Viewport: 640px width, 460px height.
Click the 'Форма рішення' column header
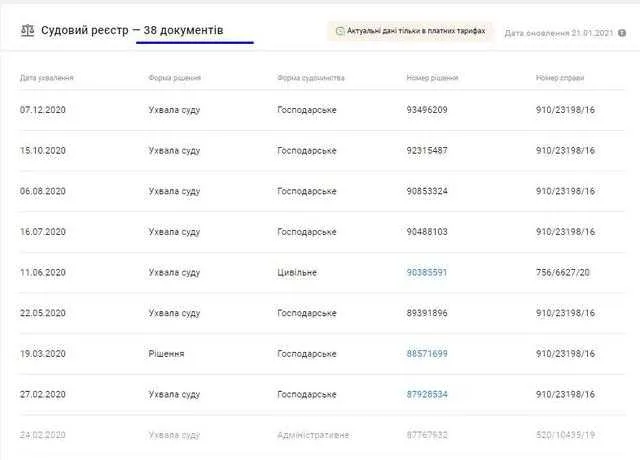pyautogui.click(x=175, y=78)
